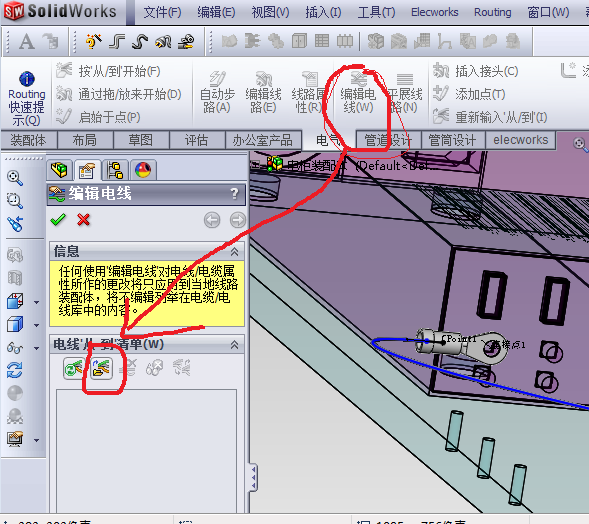Click 线路属性(R) route properties tool
Viewport: 589px width, 524px height.
(309, 93)
